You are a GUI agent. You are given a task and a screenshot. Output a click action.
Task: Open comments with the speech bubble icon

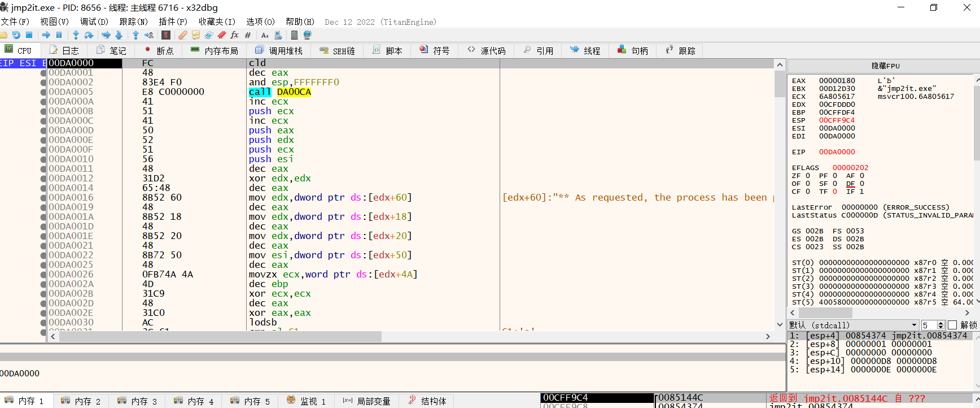195,35
